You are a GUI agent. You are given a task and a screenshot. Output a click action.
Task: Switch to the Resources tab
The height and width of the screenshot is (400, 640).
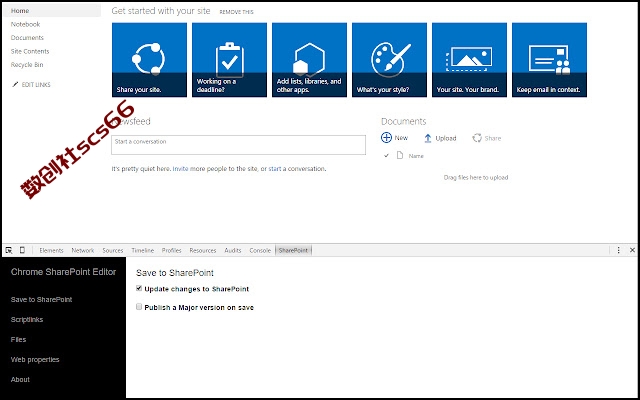203,250
